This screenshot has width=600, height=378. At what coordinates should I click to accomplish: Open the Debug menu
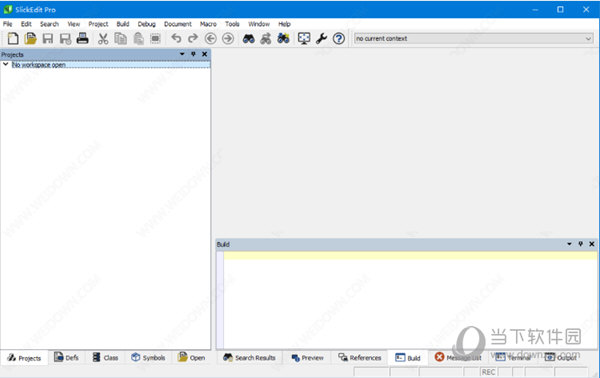147,24
